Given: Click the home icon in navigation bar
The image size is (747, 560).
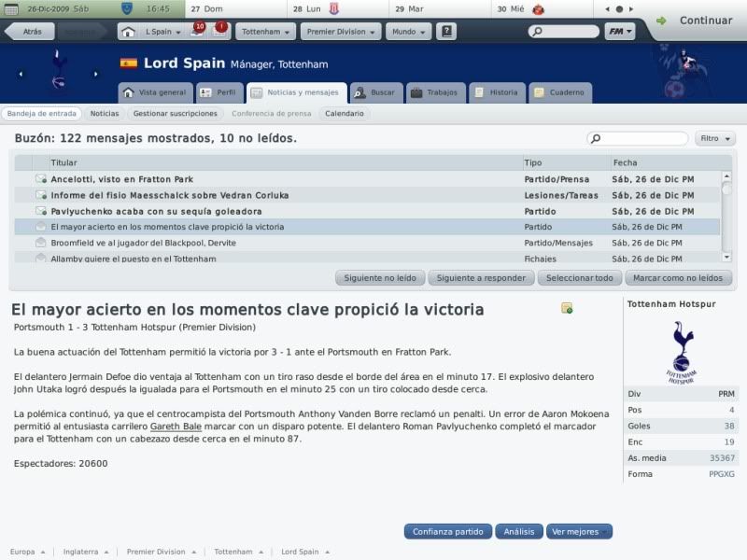Looking at the screenshot, I should (128, 32).
